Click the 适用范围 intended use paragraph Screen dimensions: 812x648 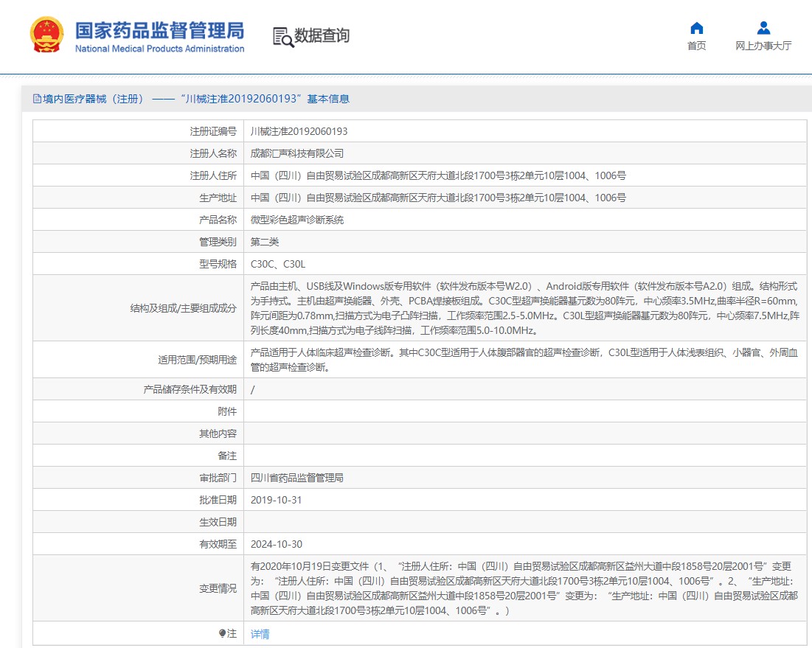[x=524, y=360]
